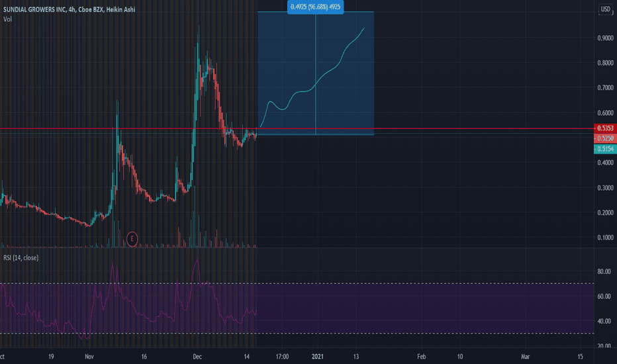Click the red 0.5353 price label
This screenshot has height=364, width=617.
[x=605, y=128]
